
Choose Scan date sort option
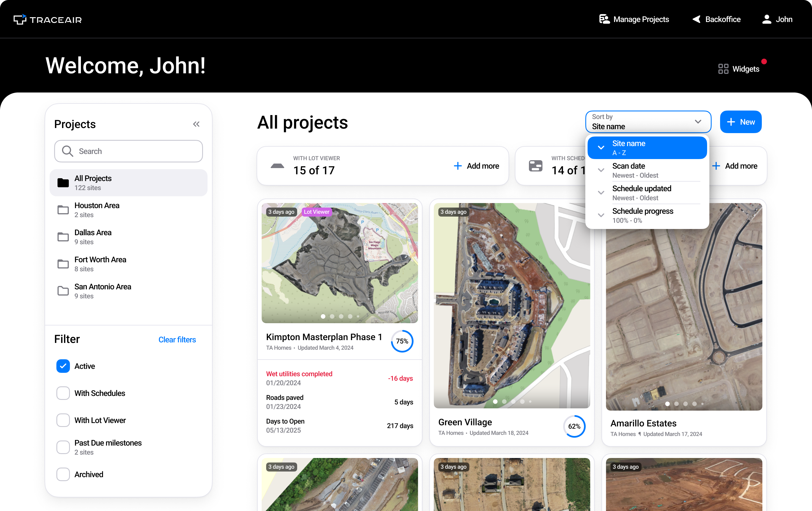click(x=647, y=170)
